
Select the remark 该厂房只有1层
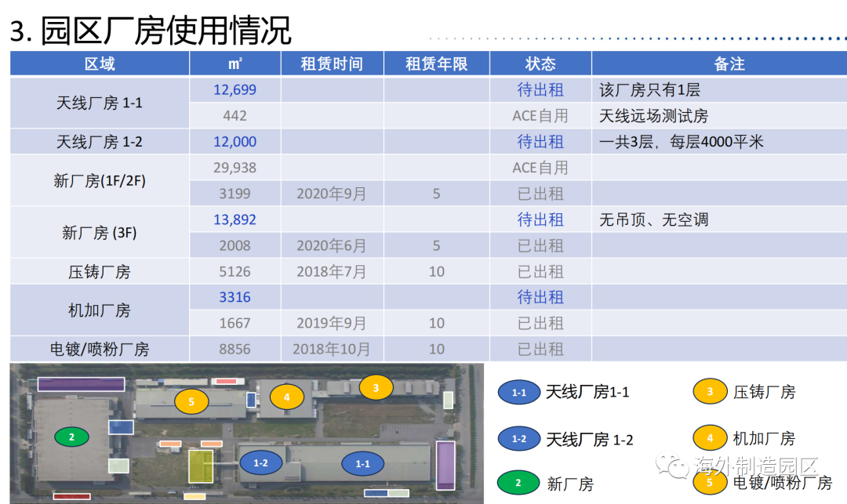(650, 89)
